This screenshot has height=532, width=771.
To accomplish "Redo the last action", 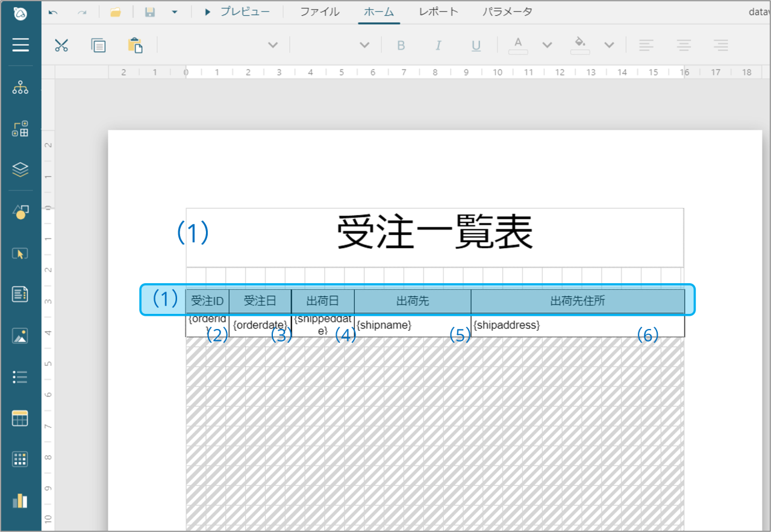I will (83, 12).
